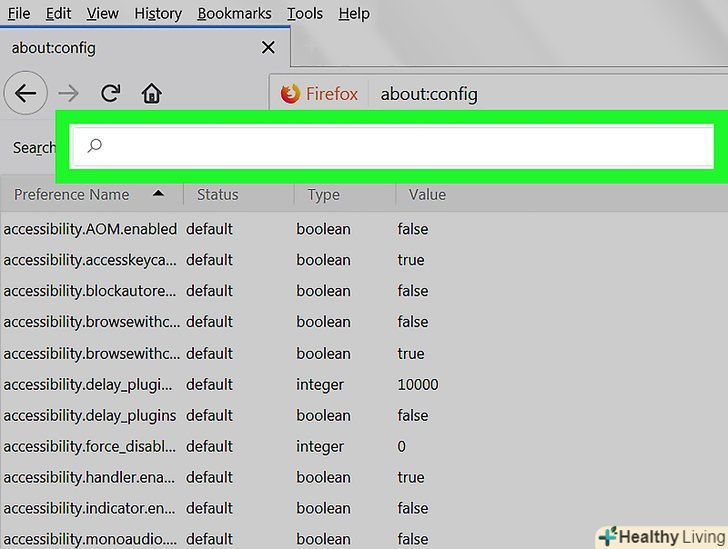Image resolution: width=728 pixels, height=549 pixels.
Task: Click the Firefox label in address bar
Action: 332,94
